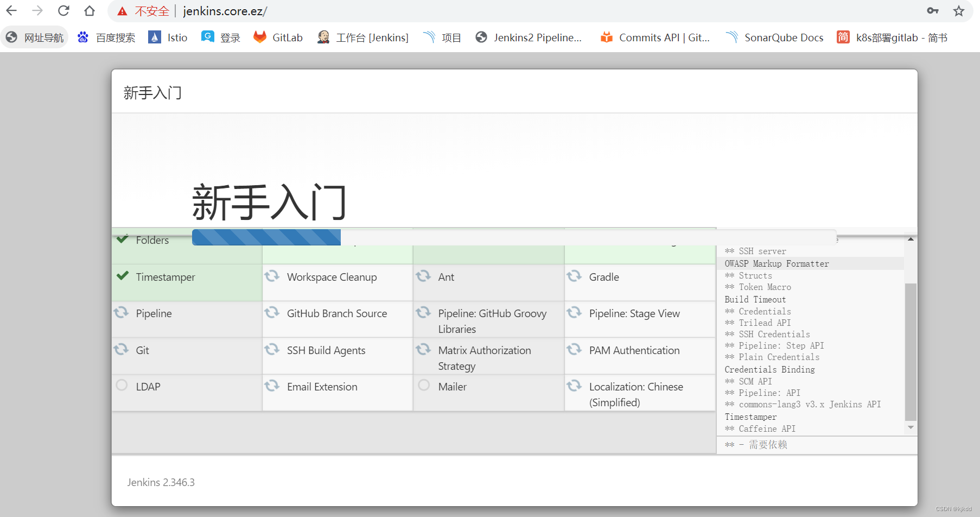Open the GitLab bookmark

tap(278, 37)
